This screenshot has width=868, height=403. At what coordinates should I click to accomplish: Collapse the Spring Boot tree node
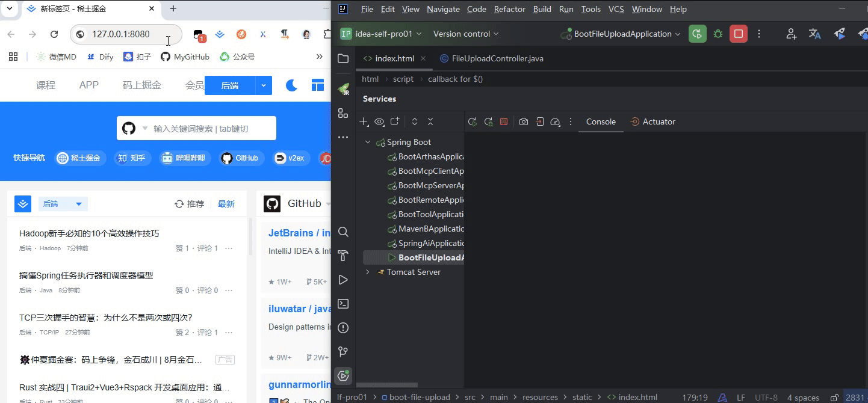[367, 143]
